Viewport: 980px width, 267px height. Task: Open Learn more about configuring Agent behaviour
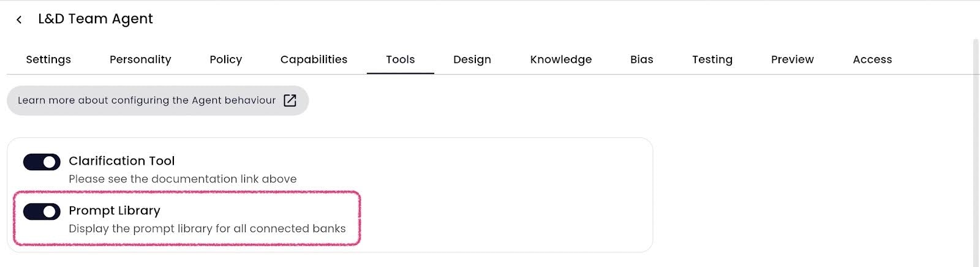point(157,100)
